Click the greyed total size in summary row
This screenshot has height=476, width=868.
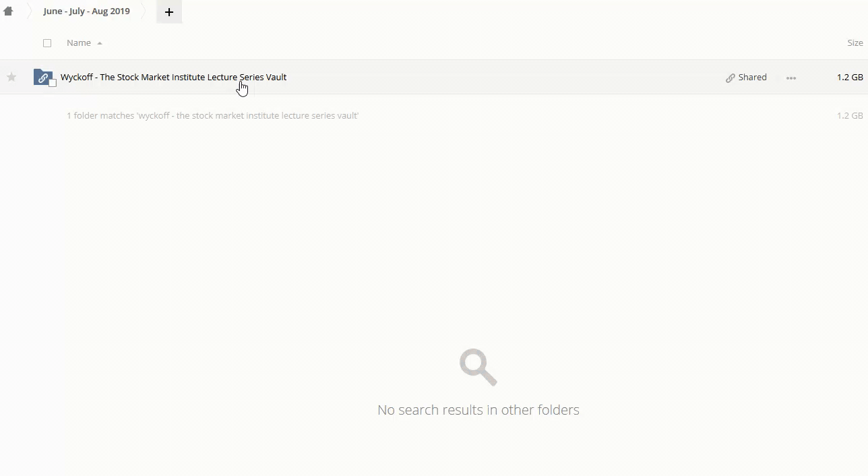point(849,116)
